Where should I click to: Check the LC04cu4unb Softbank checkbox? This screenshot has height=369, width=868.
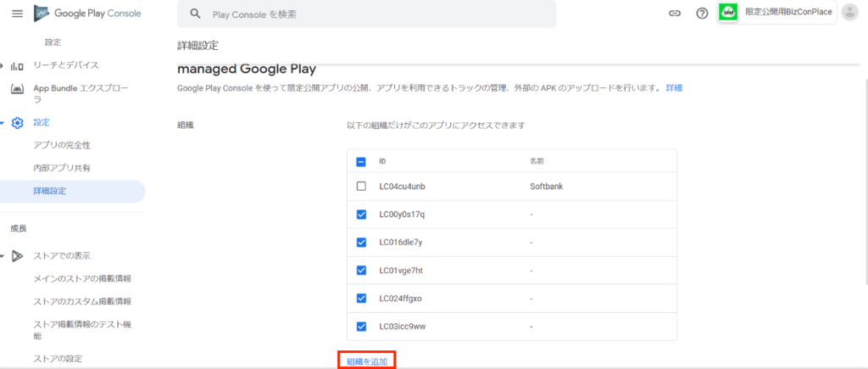(361, 186)
